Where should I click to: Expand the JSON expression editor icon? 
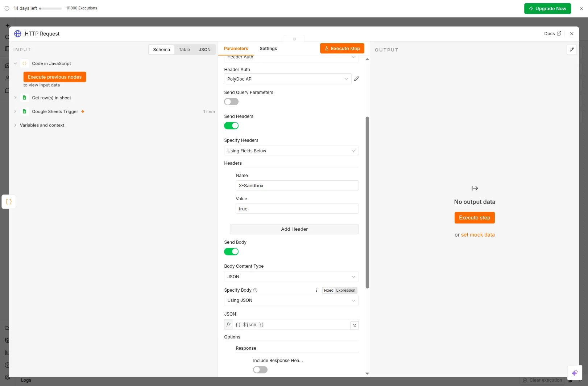[355, 325]
